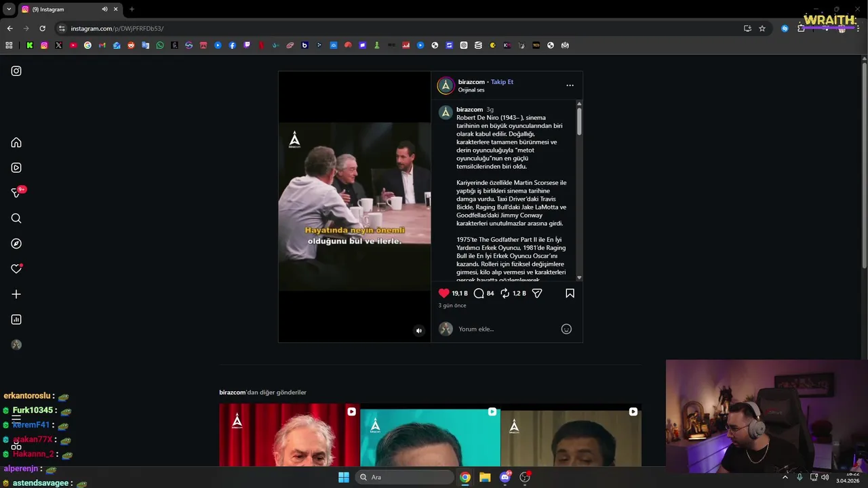The height and width of the screenshot is (488, 868).
Task: Mute the Instagram tab with speaker icon
Action: point(104,9)
